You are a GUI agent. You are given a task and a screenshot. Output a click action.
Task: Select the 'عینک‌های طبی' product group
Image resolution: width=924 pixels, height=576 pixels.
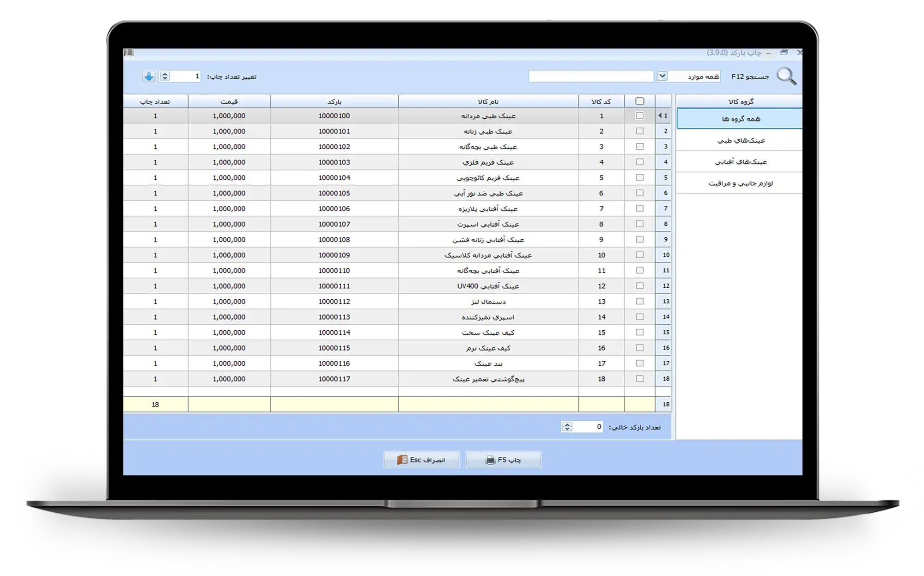741,140
